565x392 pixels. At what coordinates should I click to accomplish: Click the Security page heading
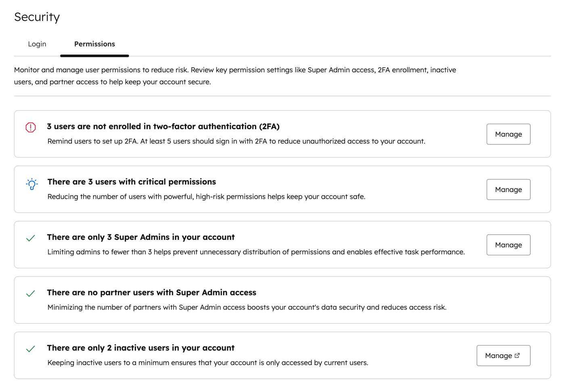[x=37, y=17]
